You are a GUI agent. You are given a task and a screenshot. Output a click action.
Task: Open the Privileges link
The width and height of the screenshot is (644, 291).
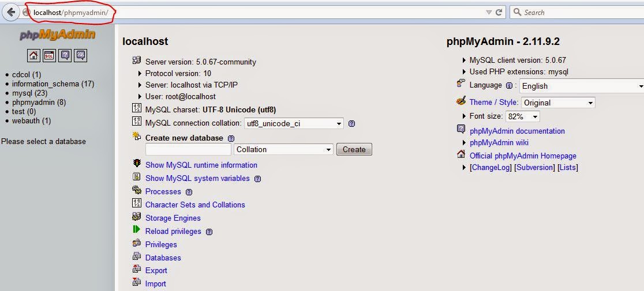tap(161, 245)
